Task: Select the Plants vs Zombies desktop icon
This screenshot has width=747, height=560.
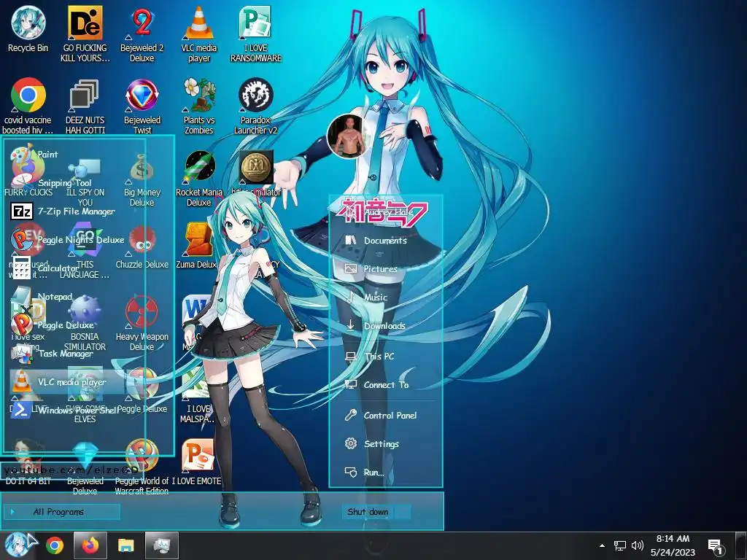Action: 199,106
